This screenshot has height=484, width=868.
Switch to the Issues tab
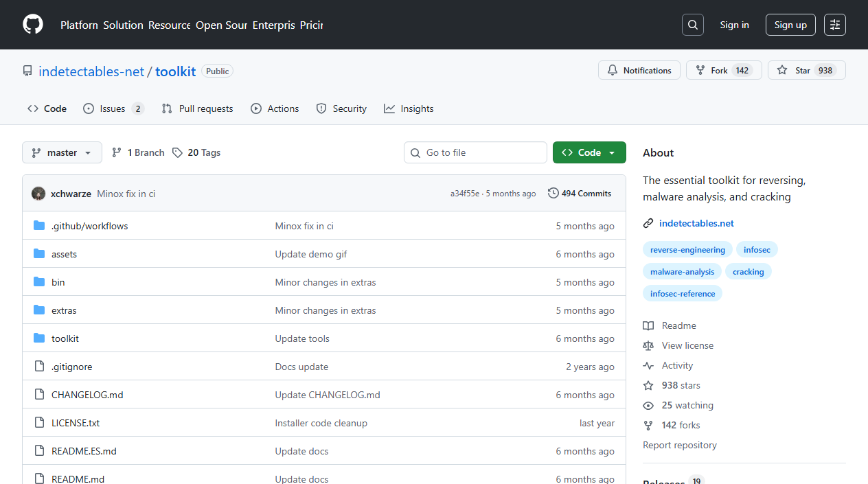pos(113,108)
